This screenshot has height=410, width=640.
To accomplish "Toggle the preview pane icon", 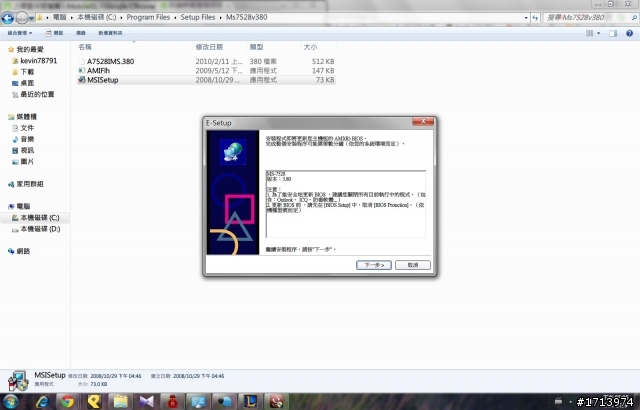I will 613,33.
